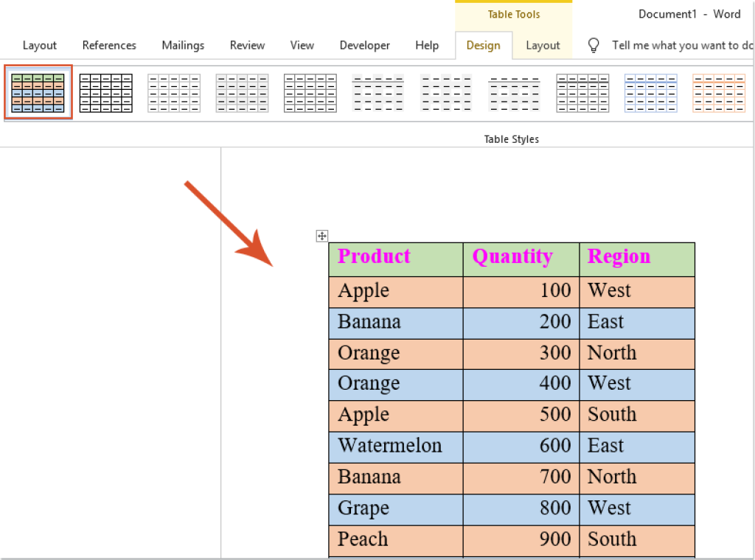The height and width of the screenshot is (560, 755).
Task: Go to the Developer tab
Action: pos(364,45)
